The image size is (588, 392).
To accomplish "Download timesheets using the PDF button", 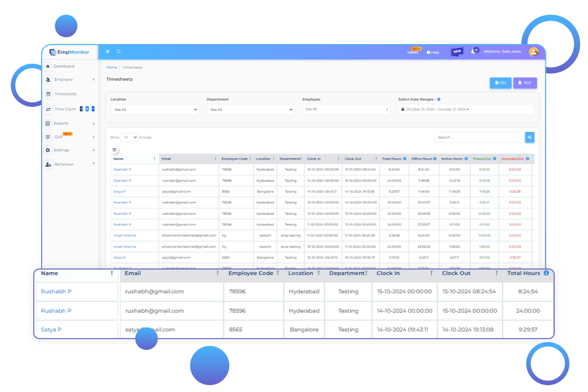I will (x=525, y=83).
